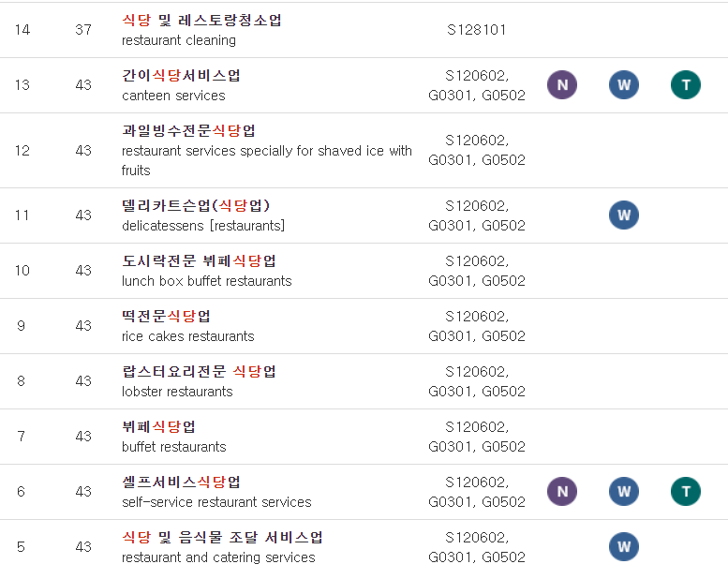Viewport: 728px width, 579px height.
Task: Click the T icon for self-service restaurant services
Action: pos(685,491)
